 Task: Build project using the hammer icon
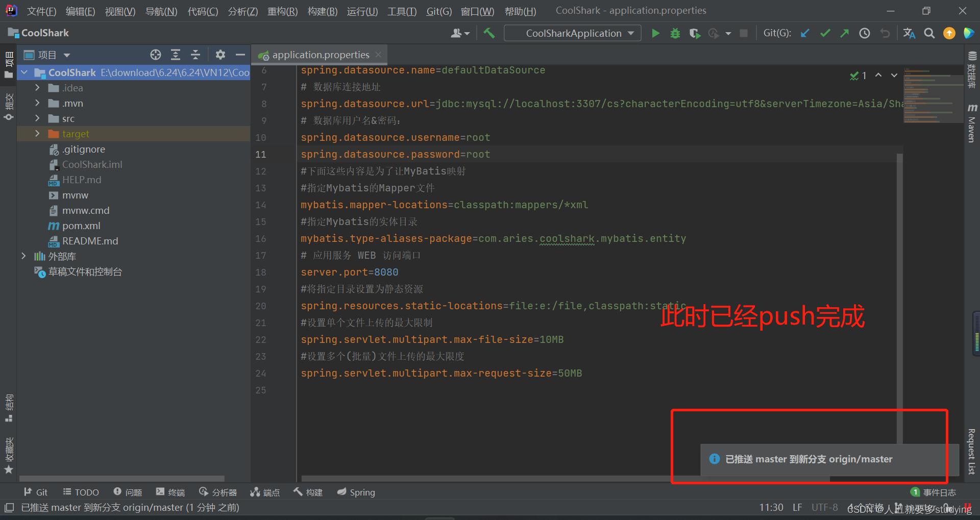point(489,33)
